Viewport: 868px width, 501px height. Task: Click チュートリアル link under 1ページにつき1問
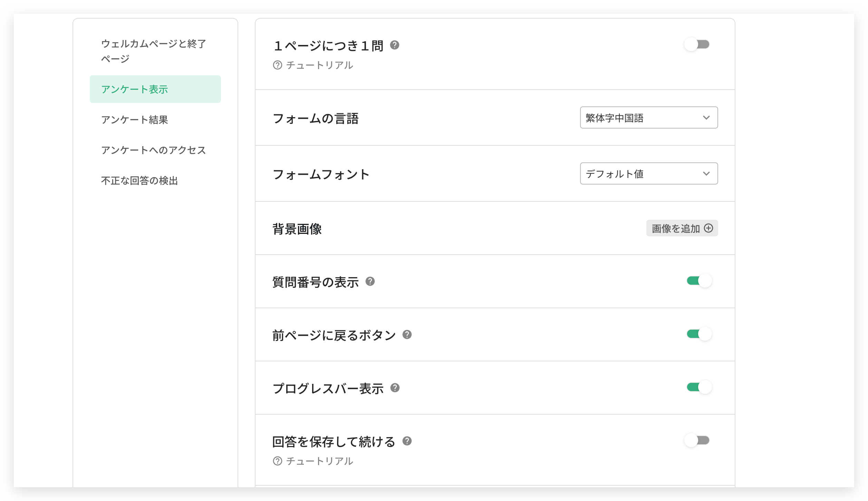[319, 65]
